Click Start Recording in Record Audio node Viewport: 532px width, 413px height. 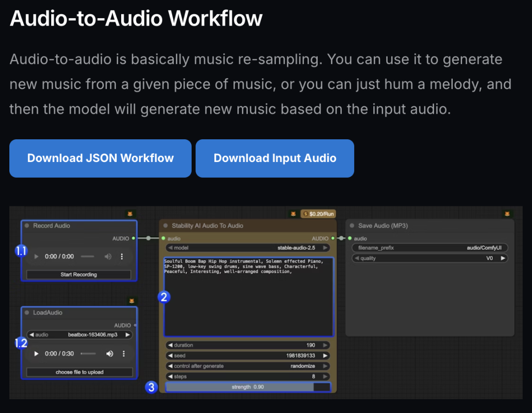79,274
